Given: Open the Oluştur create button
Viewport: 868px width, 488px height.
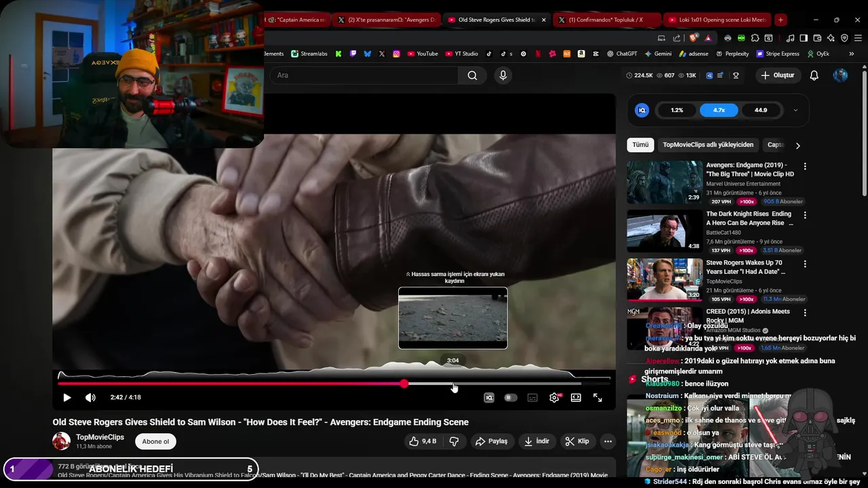Looking at the screenshot, I should [x=777, y=75].
